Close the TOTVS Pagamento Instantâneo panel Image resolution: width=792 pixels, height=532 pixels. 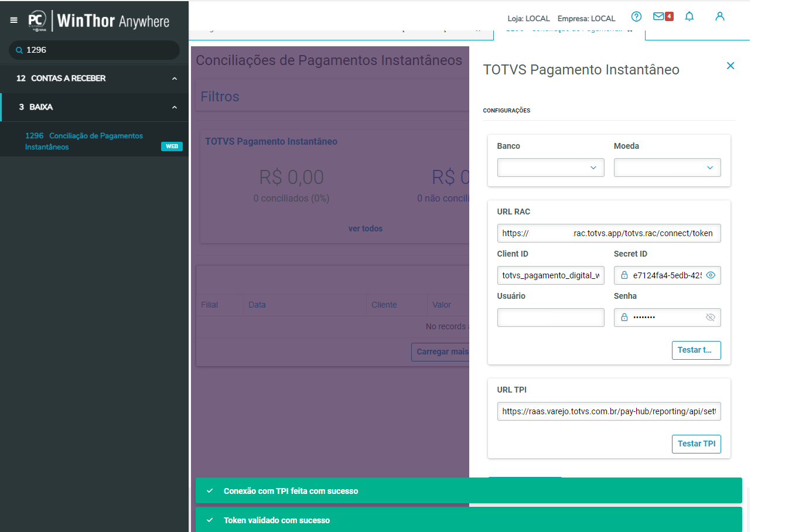(730, 66)
